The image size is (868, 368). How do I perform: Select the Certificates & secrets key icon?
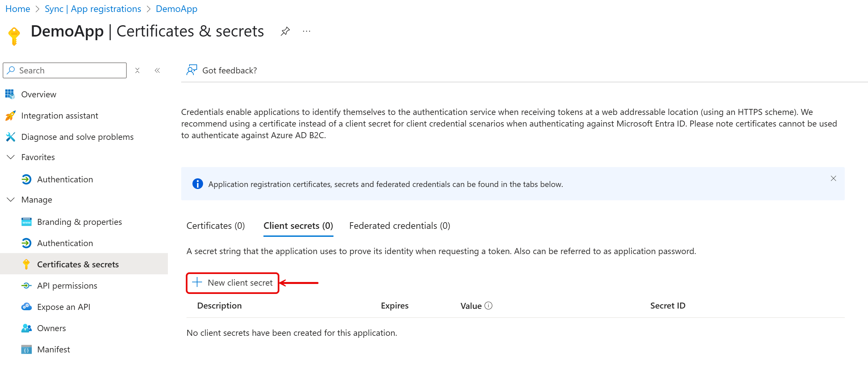tap(26, 264)
